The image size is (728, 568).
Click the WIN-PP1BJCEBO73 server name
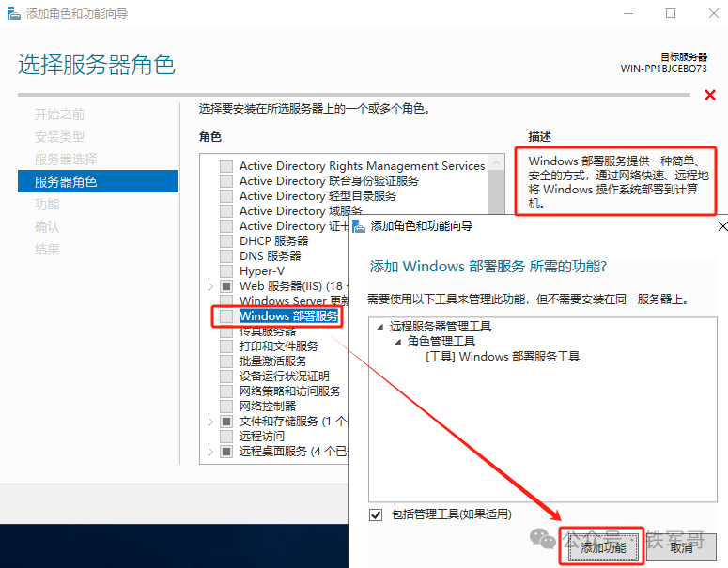(663, 69)
